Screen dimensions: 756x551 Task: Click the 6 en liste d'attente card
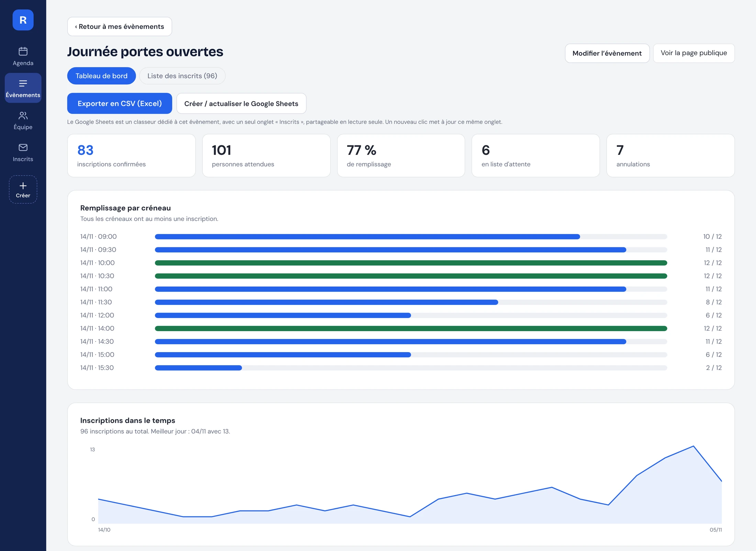tap(536, 156)
